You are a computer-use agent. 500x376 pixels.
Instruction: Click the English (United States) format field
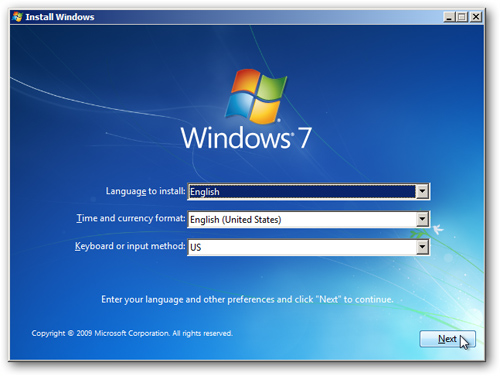[302, 219]
